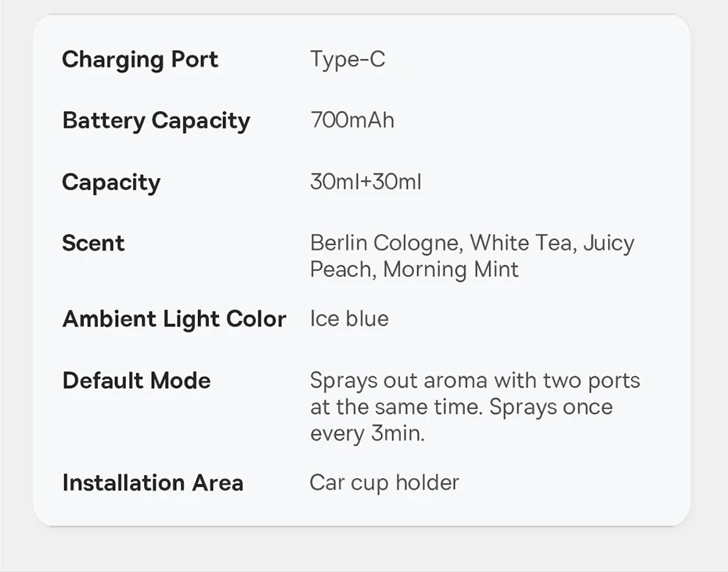This screenshot has width=728, height=572.
Task: Click the Scent label
Action: (93, 243)
